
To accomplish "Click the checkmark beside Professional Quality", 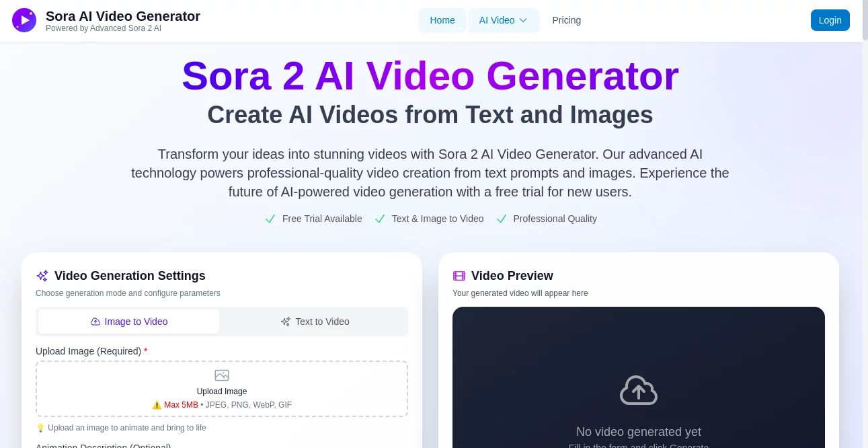I will [502, 219].
